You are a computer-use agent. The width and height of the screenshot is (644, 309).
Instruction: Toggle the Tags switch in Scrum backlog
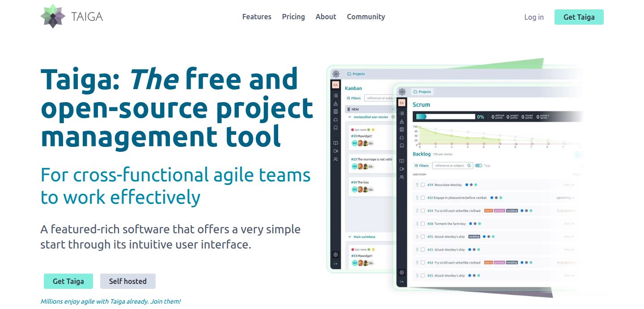point(479,166)
